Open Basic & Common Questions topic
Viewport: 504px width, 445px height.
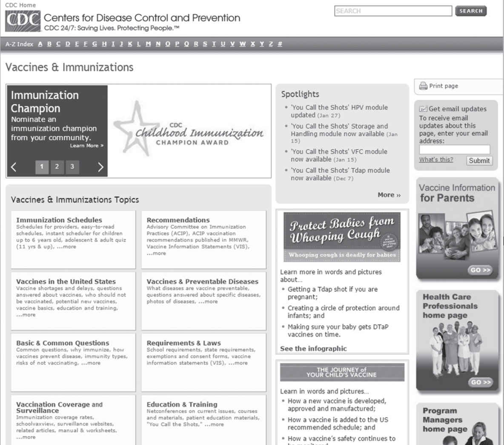point(63,343)
